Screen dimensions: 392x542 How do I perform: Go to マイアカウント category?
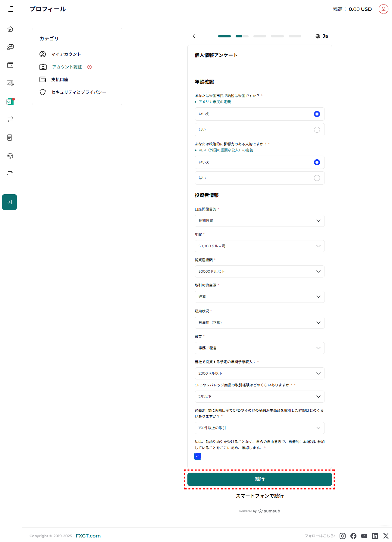[66, 54]
